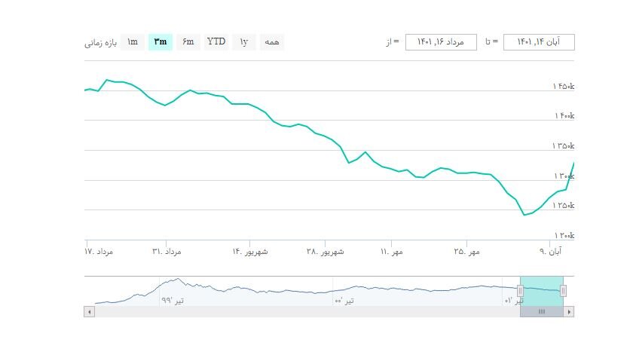Image resolution: width=633 pixels, height=364 pixels.
Task: Click the start date field showing مرداد 16
Action: (x=441, y=42)
